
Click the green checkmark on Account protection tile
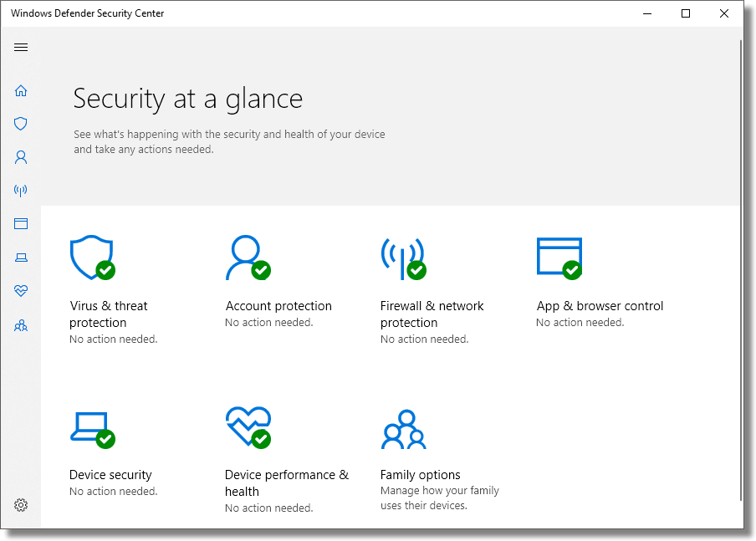pyautogui.click(x=262, y=271)
